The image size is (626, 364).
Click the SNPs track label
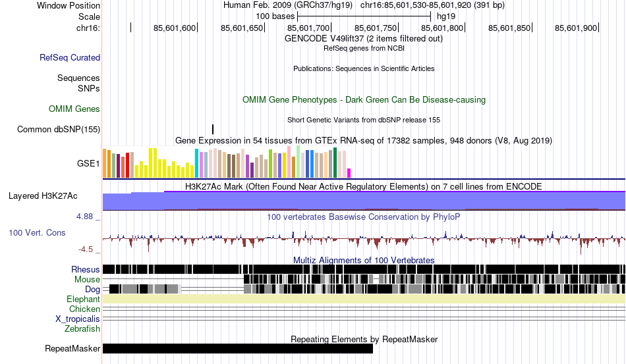tap(89, 88)
